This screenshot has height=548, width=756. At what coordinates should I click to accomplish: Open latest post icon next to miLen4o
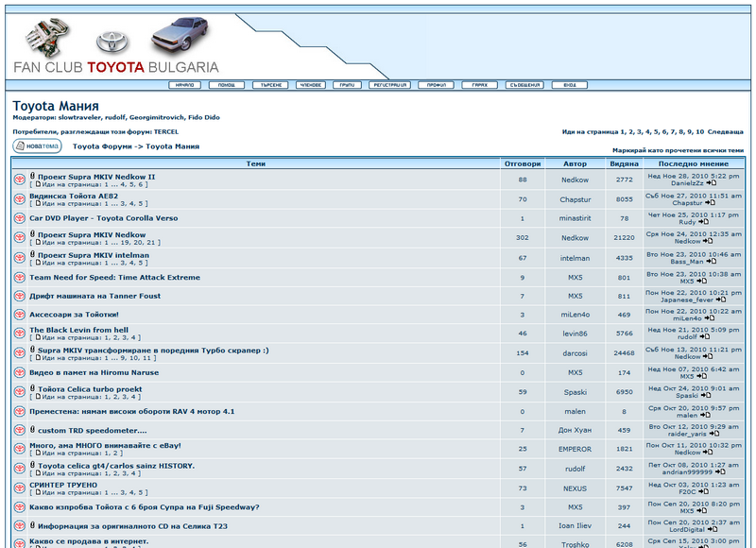[710, 318]
